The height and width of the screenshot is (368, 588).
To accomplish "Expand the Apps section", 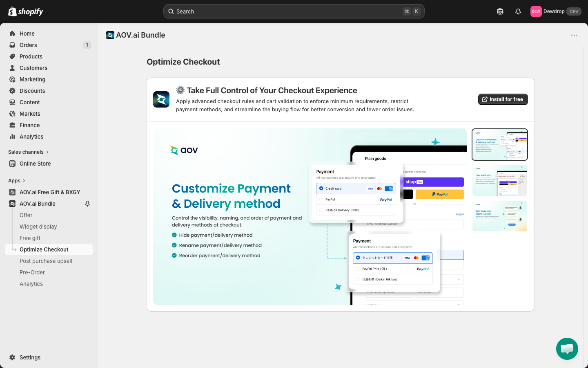I will [x=17, y=181].
